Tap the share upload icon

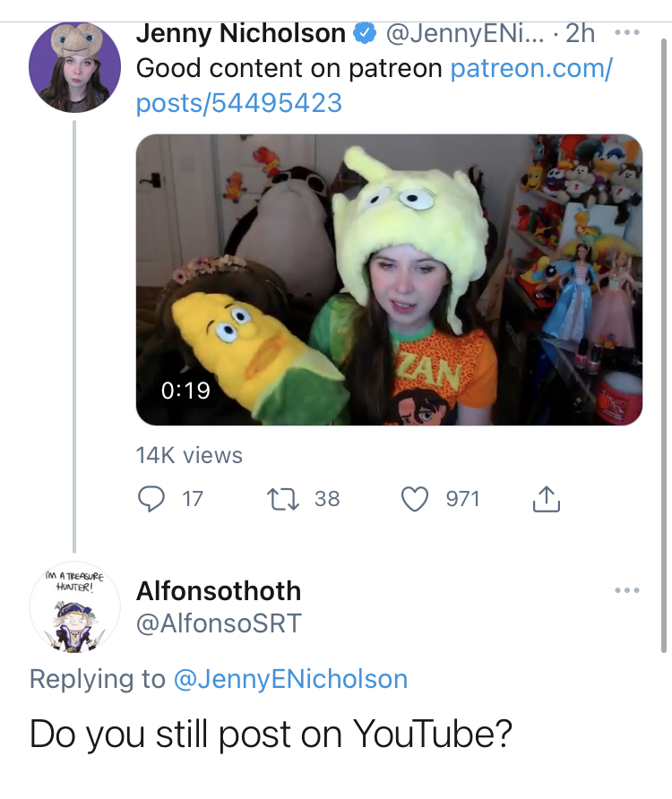click(546, 498)
